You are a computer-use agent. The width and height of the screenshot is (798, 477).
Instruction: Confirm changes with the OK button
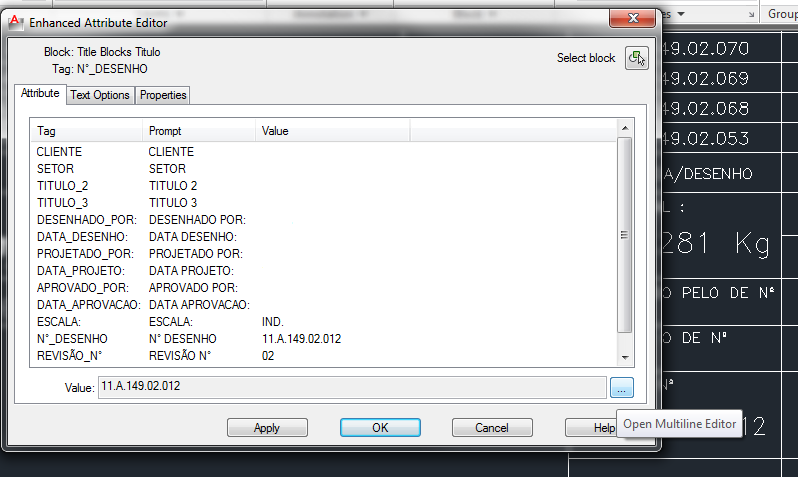[380, 428]
